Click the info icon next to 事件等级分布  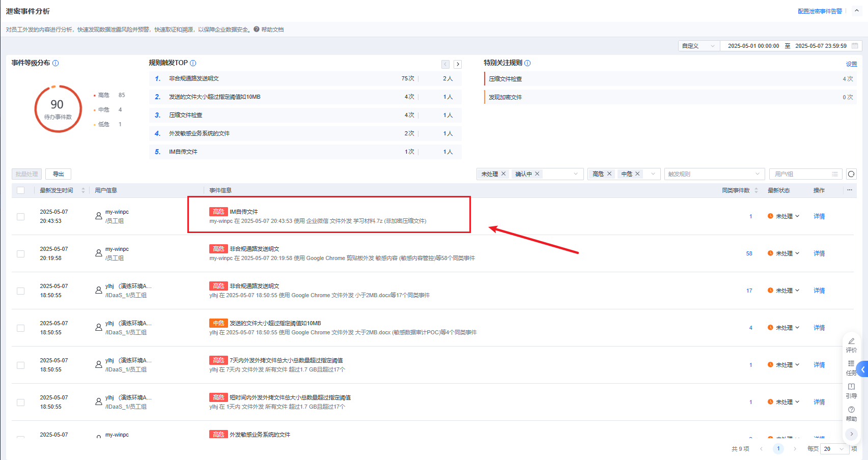coord(55,63)
